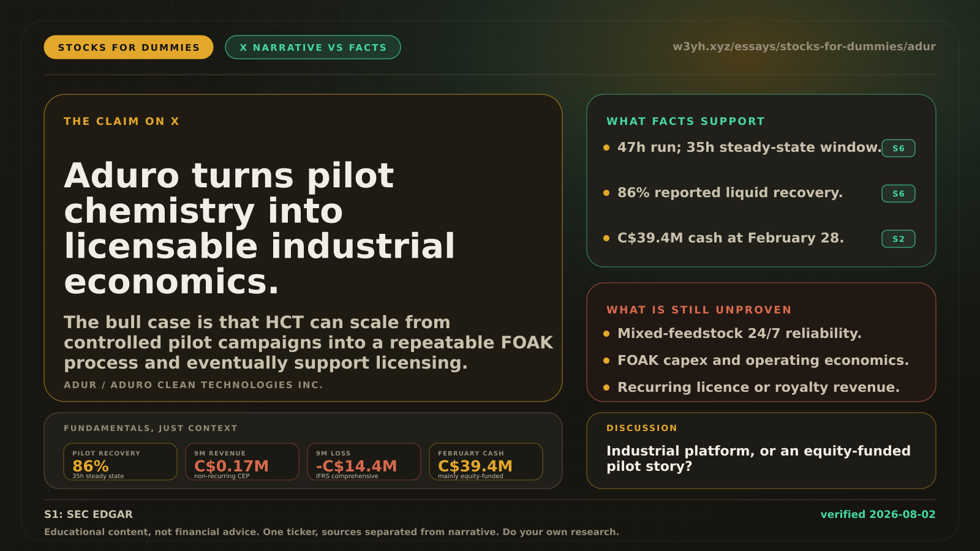This screenshot has height=551, width=980.
Task: Select the 9M Revenue C$0.17M card
Action: tap(242, 462)
